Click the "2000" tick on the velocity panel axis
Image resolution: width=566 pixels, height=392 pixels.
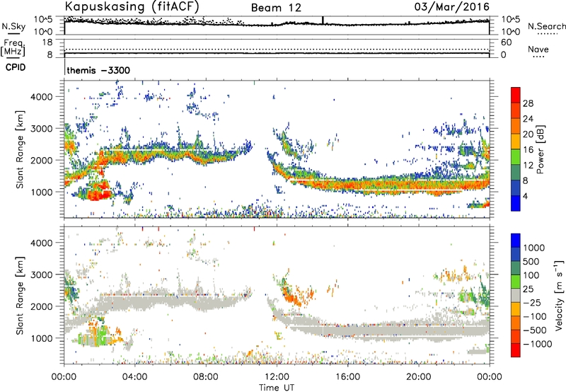[41, 306]
